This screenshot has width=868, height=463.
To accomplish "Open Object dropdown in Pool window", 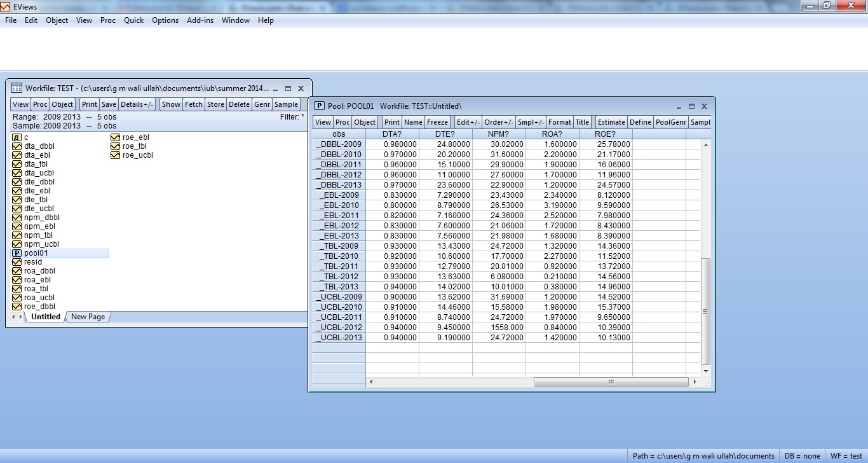I will tap(365, 122).
